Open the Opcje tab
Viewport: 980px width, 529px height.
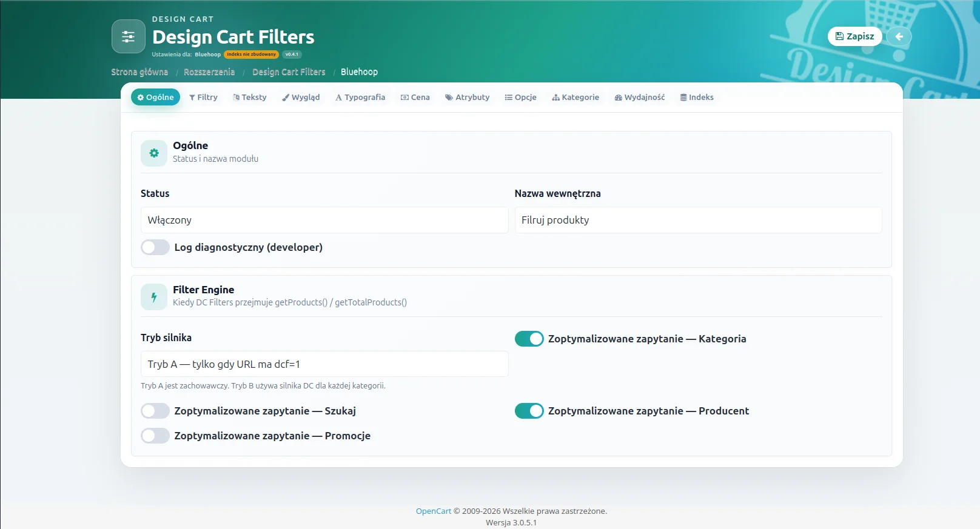[x=521, y=97]
